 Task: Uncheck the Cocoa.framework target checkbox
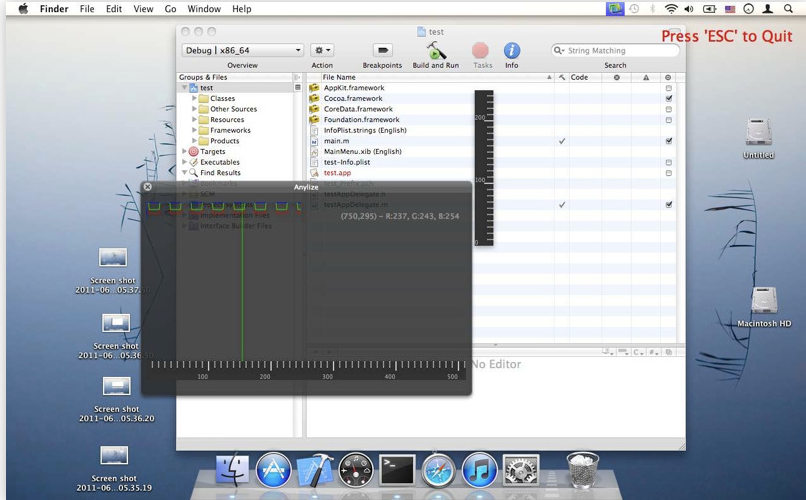(x=668, y=99)
